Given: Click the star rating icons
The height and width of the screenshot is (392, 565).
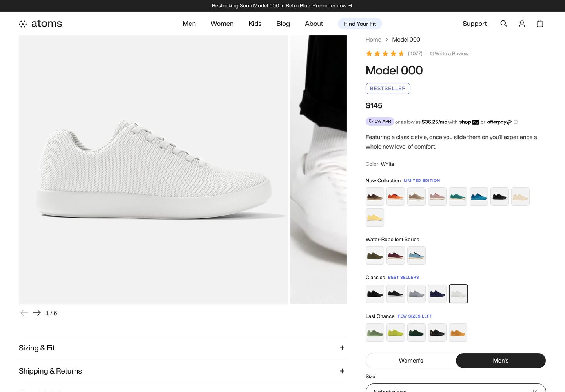Looking at the screenshot, I should (385, 54).
